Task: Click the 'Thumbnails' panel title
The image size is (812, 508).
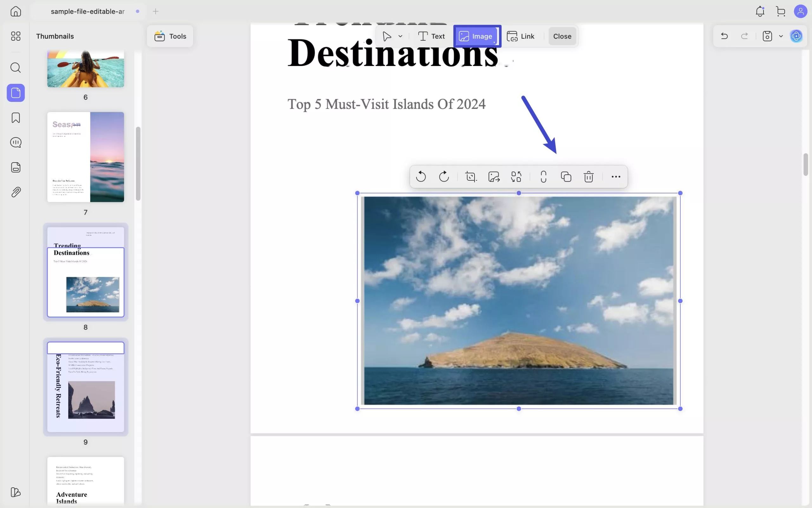Action: 55,36
